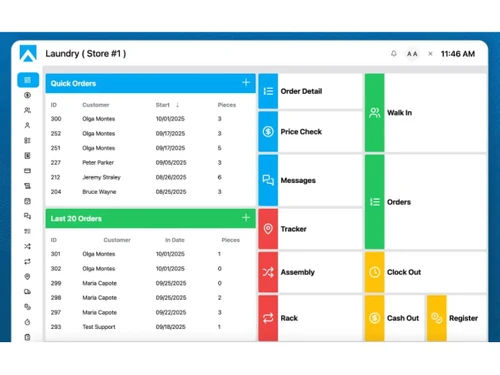Open Test Support order 293

151,327
